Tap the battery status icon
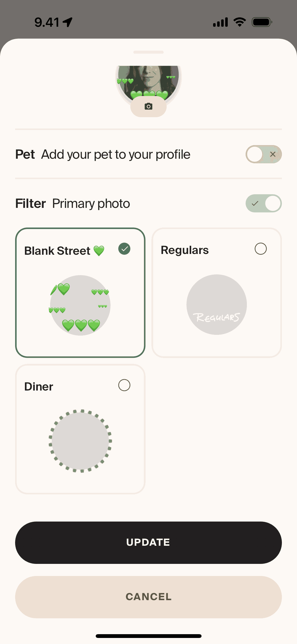The height and width of the screenshot is (644, 297). 262,22
